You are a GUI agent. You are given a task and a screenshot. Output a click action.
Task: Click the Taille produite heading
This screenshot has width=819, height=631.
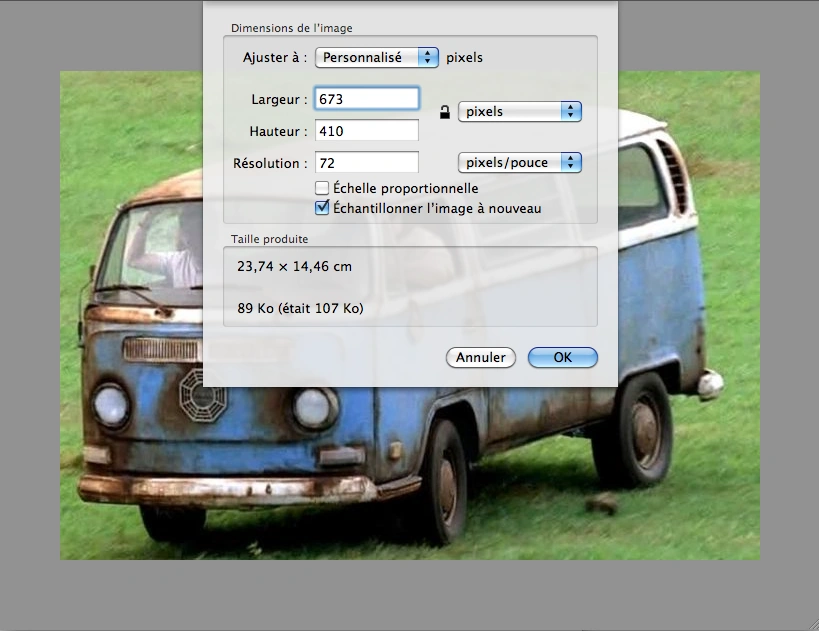pyautogui.click(x=270, y=239)
